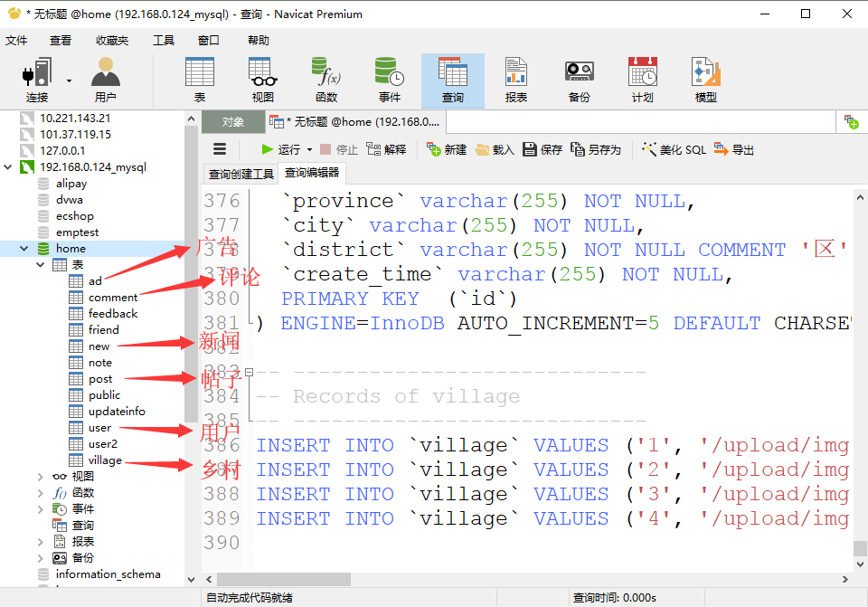The height and width of the screenshot is (607, 868).
Task: Open the 备份 (Backup) toolbar icon
Action: 579,80
